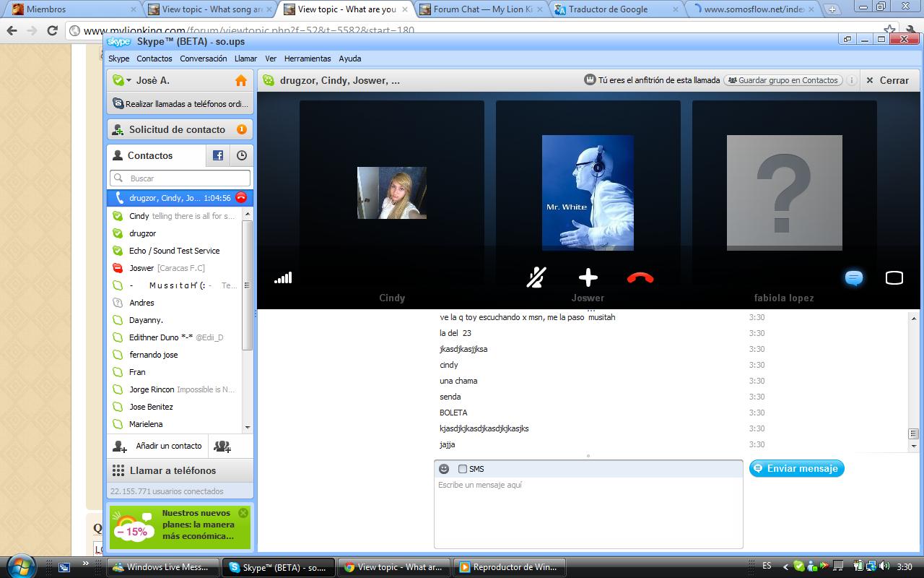The width and height of the screenshot is (924, 578).
Task: Open the emoticon picker in message box
Action: pos(444,469)
